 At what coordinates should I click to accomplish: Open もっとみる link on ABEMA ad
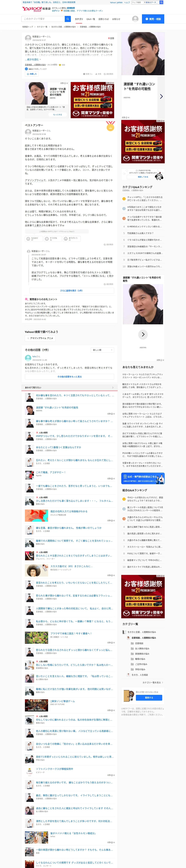[57, 115]
